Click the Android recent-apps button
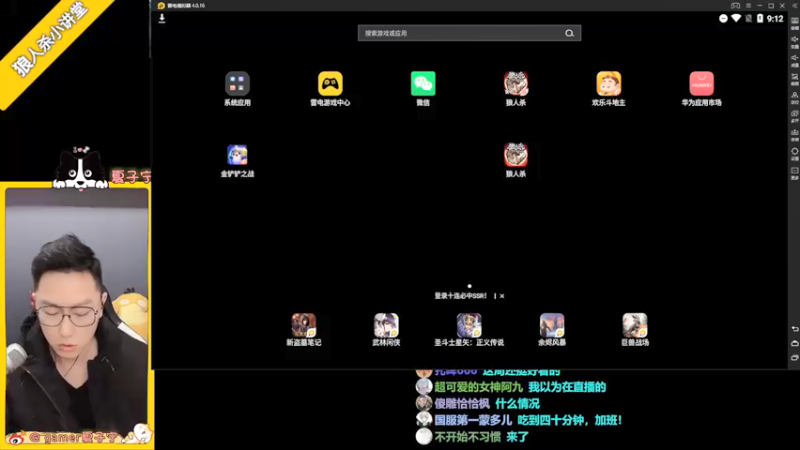Image resolution: width=800 pixels, height=450 pixels. [x=794, y=358]
